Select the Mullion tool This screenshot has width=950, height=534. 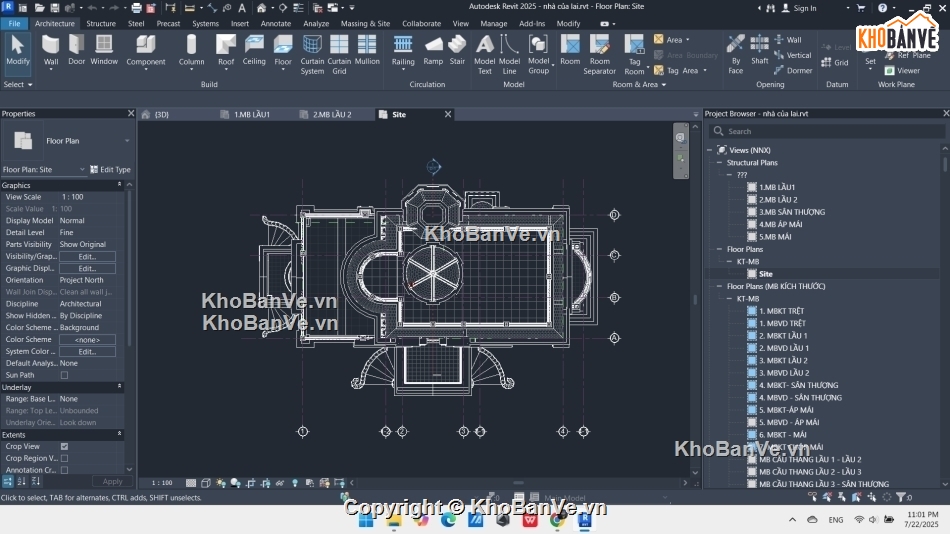(x=367, y=50)
